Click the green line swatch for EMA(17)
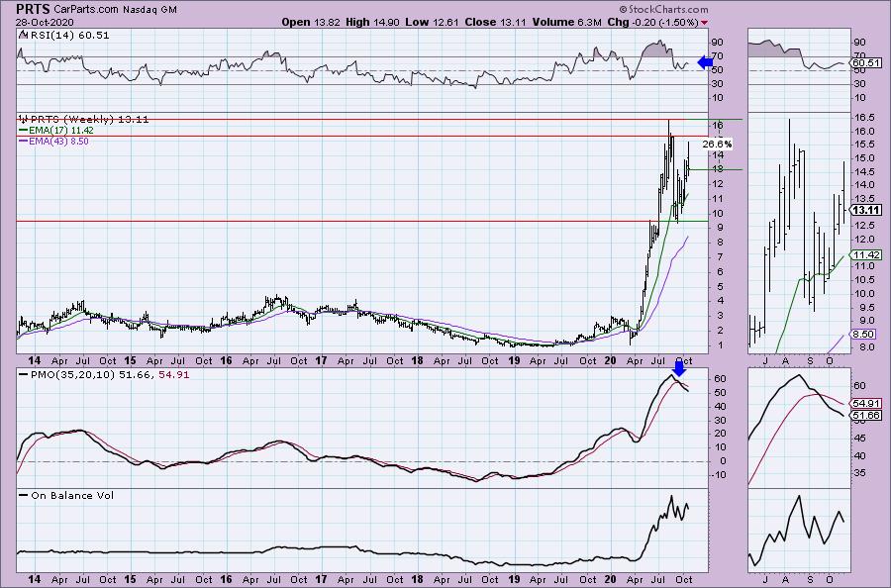Viewport: 891px width, 588px height. [x=24, y=130]
